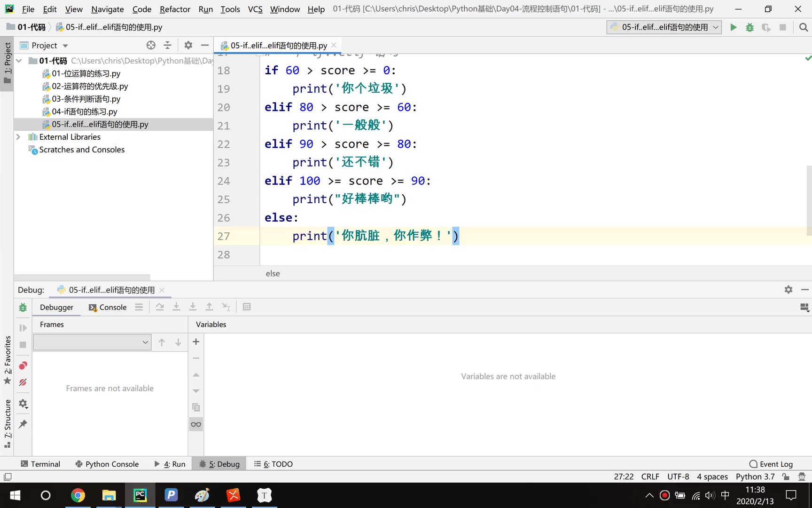Add a new watch with plus icon
The height and width of the screenshot is (508, 812).
pyautogui.click(x=196, y=342)
